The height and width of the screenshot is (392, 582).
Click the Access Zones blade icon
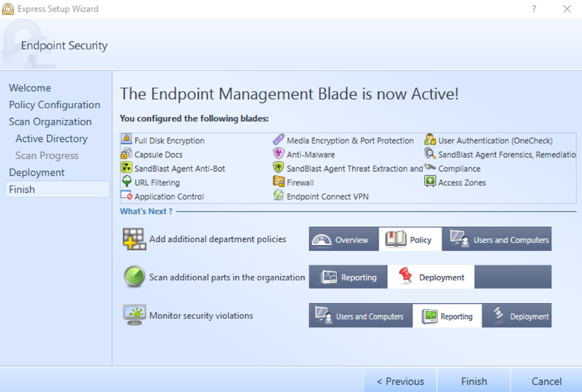pos(430,181)
